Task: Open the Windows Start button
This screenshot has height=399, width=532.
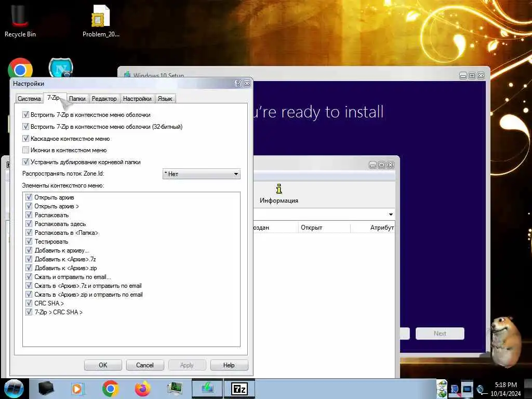Action: click(14, 389)
